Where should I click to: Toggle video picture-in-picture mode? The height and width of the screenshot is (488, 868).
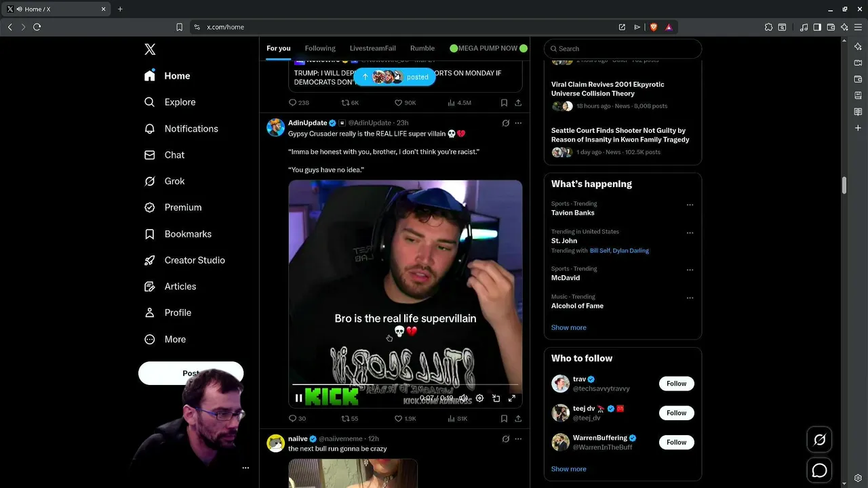(496, 399)
